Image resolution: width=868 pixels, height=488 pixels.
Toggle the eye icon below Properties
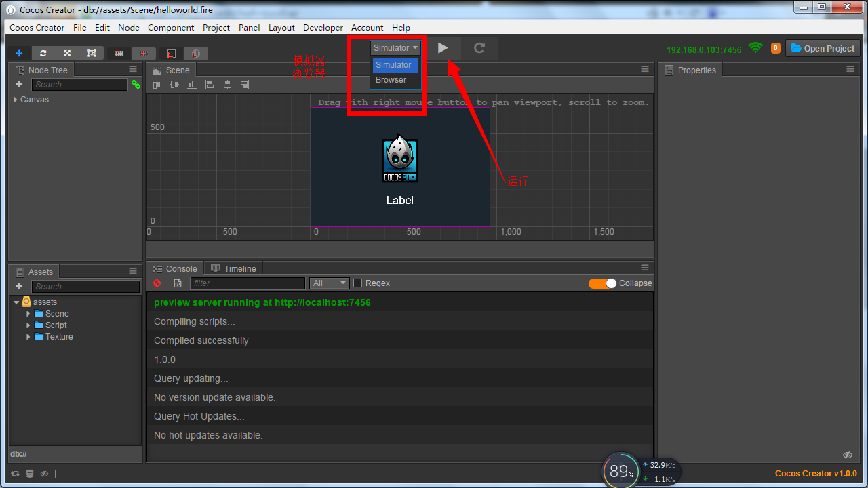coord(848,455)
